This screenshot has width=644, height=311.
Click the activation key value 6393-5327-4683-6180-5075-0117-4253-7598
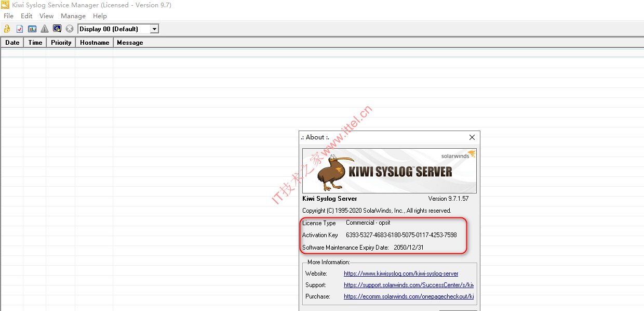pos(401,235)
